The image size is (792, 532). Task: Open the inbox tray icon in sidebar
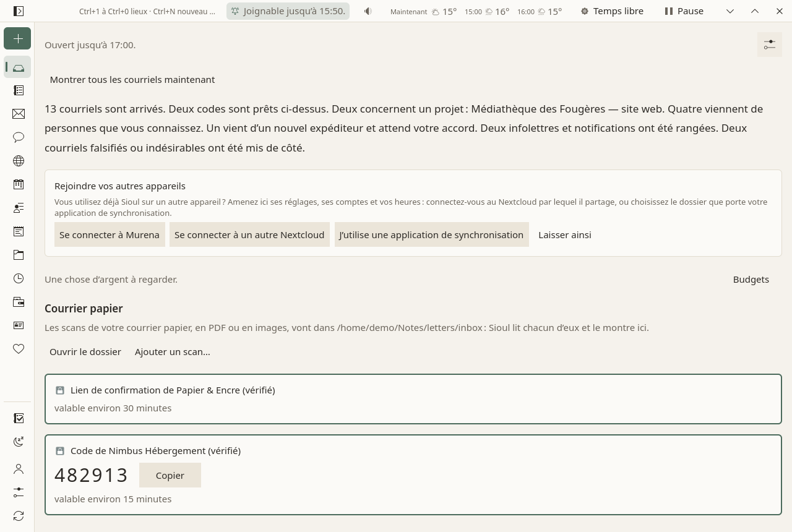[x=19, y=67]
